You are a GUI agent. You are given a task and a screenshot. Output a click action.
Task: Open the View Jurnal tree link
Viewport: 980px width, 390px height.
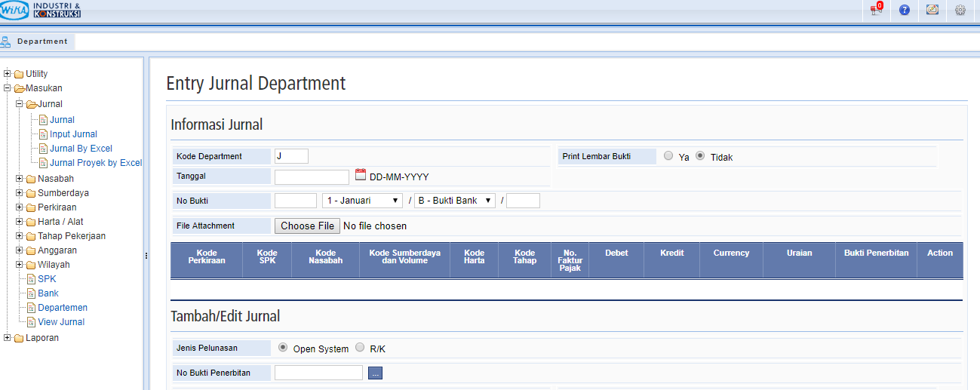[61, 322]
